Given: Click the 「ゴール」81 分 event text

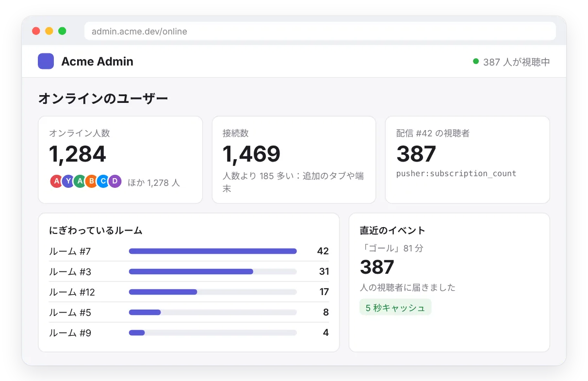Looking at the screenshot, I should (x=392, y=248).
